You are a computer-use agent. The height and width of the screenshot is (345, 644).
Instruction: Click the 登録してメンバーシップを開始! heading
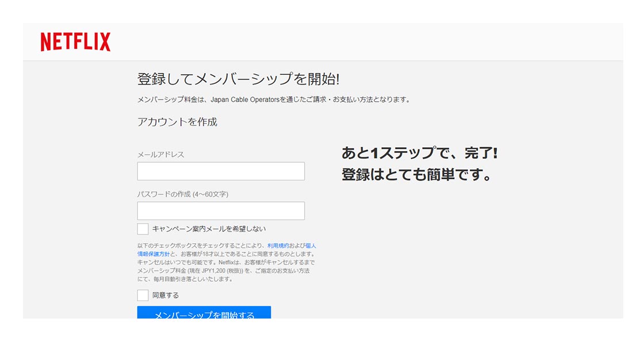pos(238,79)
